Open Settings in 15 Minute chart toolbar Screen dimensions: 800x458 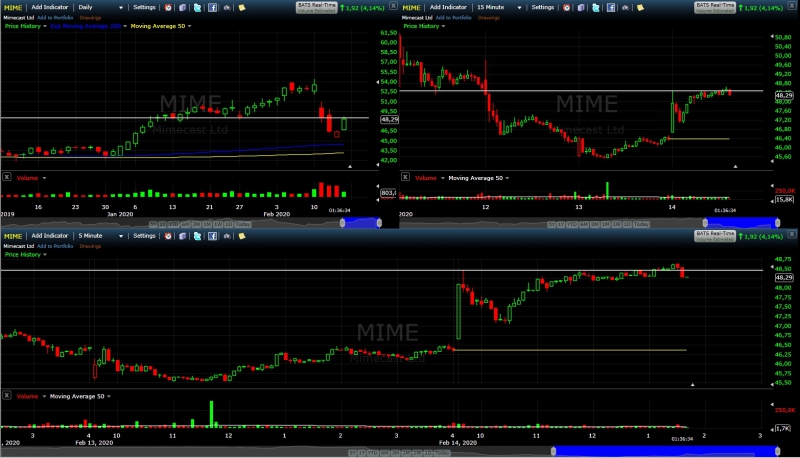click(x=543, y=7)
